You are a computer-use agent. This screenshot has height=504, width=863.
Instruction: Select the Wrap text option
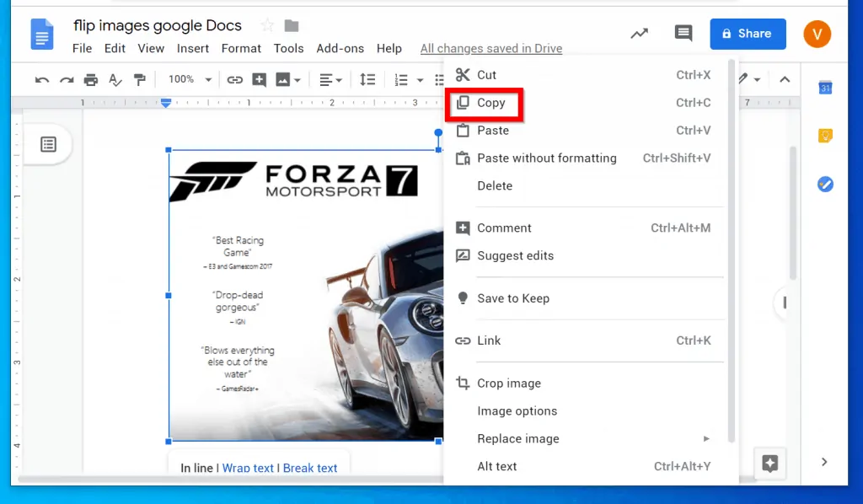[248, 468]
